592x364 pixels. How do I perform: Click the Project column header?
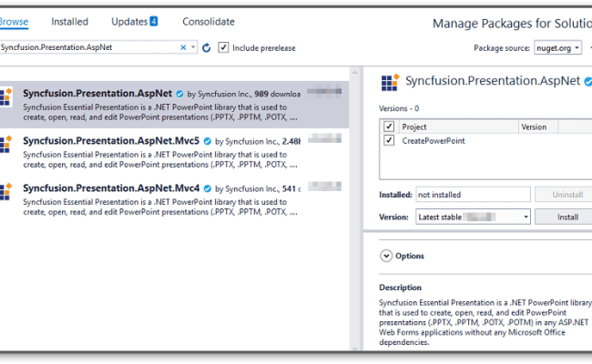click(414, 127)
